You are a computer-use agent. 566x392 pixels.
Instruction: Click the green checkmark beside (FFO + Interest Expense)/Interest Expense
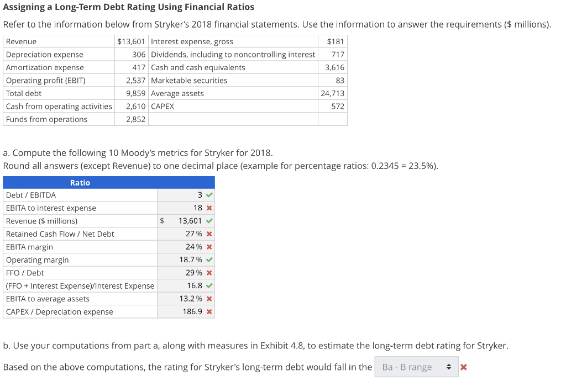tap(208, 285)
